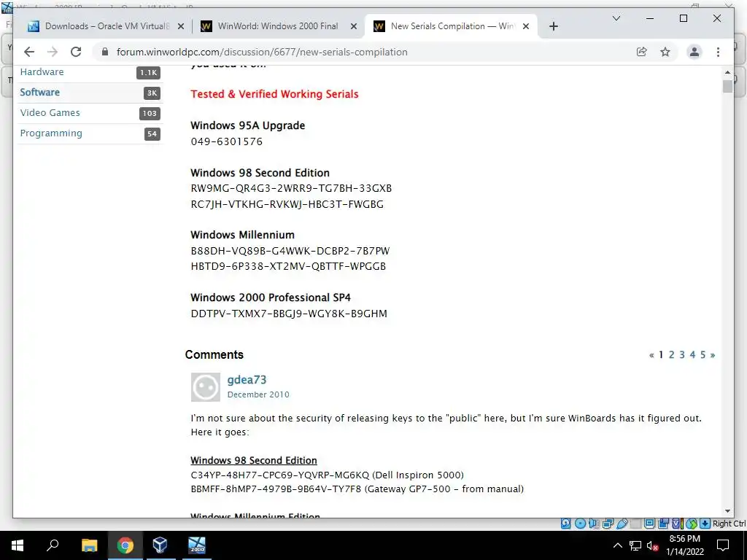This screenshot has width=747, height=560.
Task: Click the Windows 2000 Professional SP4 heading
Action: point(271,297)
